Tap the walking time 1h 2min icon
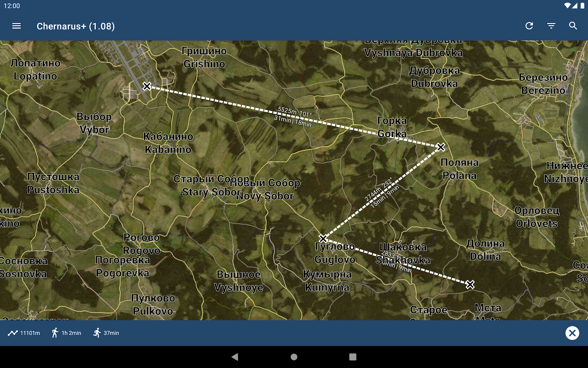 click(x=55, y=333)
